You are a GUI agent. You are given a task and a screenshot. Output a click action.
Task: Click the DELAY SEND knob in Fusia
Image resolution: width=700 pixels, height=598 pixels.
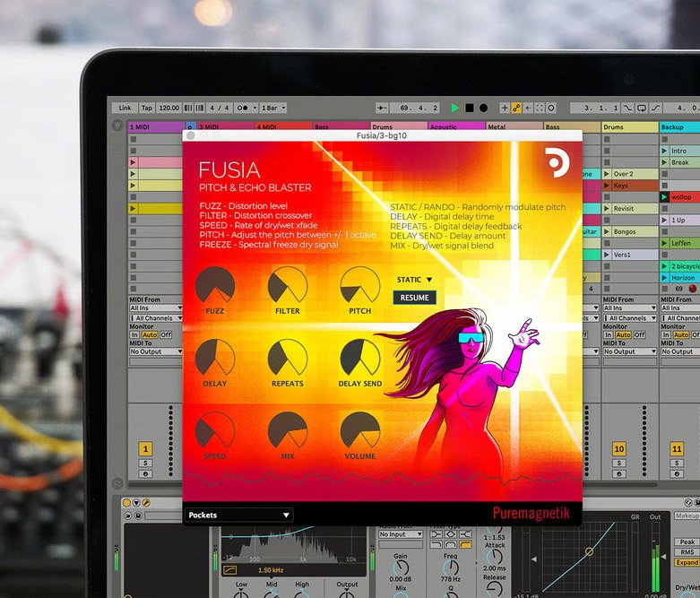[x=359, y=359]
